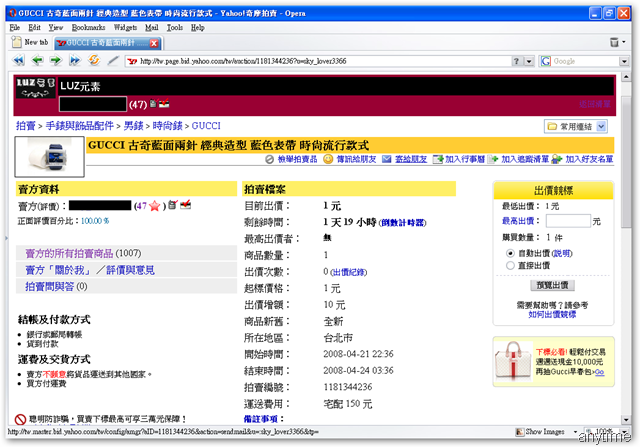This screenshot has height=447, width=640.
Task: Click the Rewind navigation button
Action: (x=18, y=60)
